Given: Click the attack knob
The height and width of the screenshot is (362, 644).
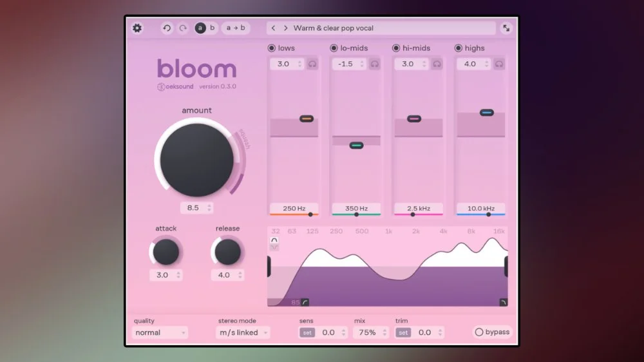Looking at the screenshot, I should click(x=166, y=251).
